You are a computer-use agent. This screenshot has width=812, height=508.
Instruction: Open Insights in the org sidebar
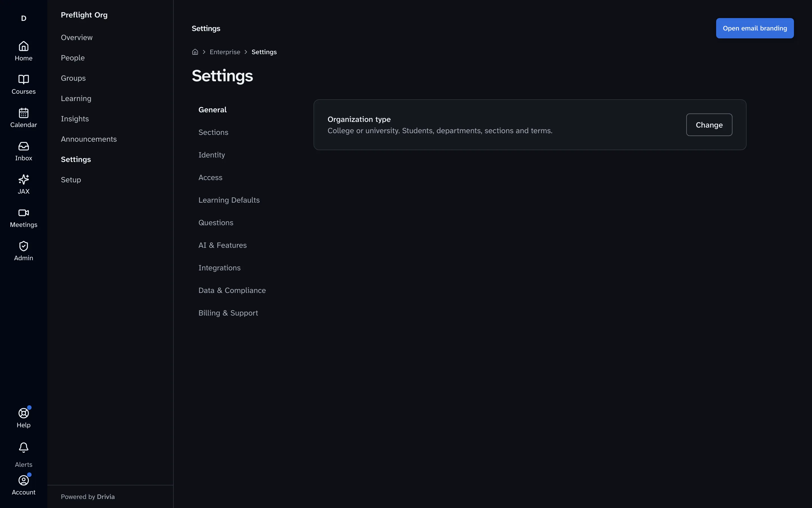click(x=75, y=119)
